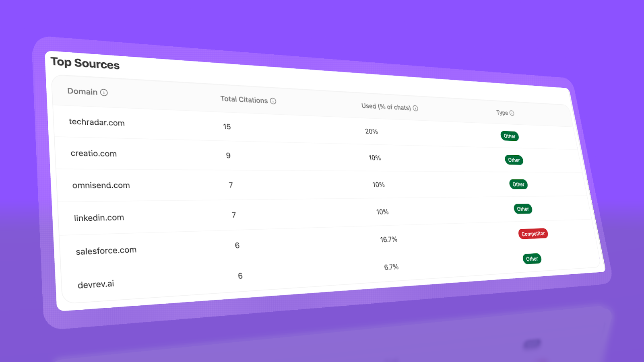644x362 pixels.
Task: Click the citation count 9 for creatio.com
Action: tap(228, 156)
